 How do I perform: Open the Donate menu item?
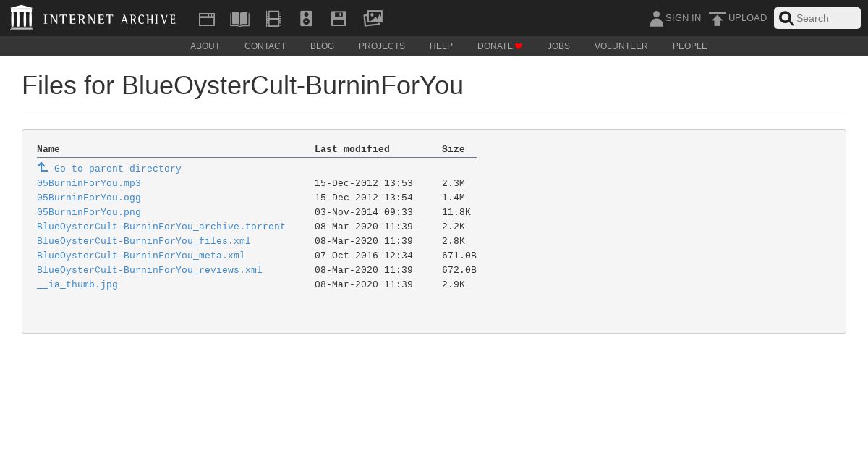[500, 46]
